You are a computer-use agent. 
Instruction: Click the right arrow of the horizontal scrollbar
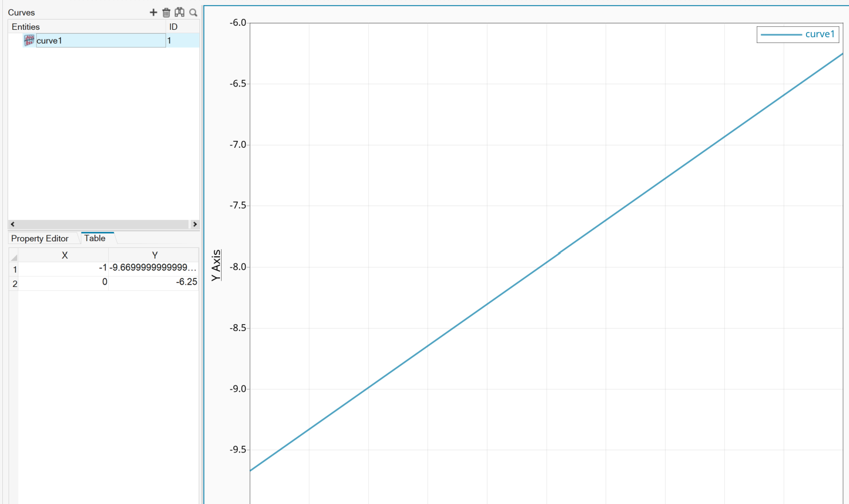195,225
